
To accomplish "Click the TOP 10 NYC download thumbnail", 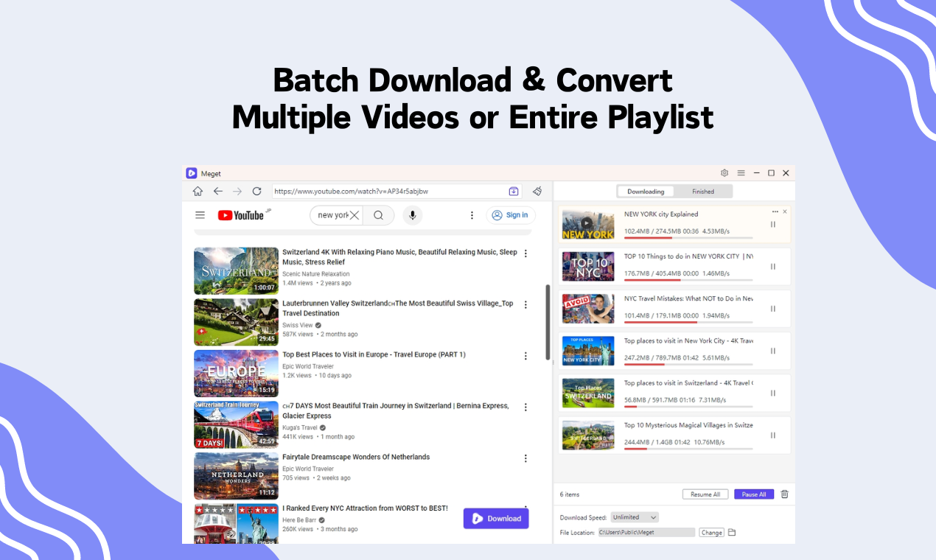I will [x=588, y=267].
